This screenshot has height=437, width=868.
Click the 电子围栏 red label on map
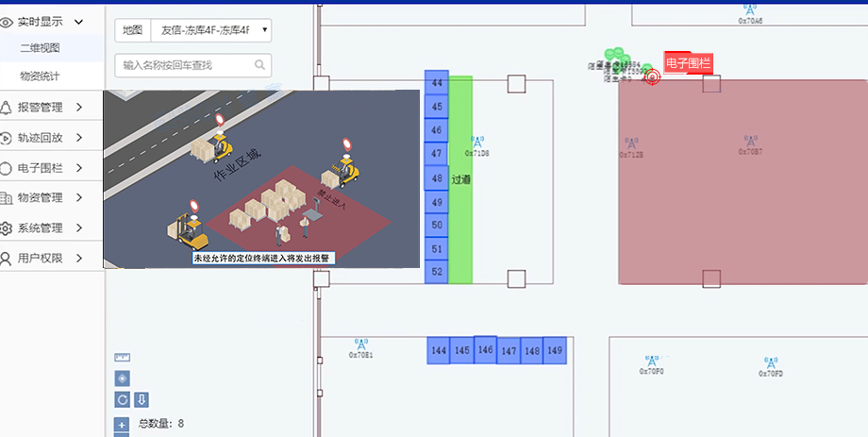[688, 63]
